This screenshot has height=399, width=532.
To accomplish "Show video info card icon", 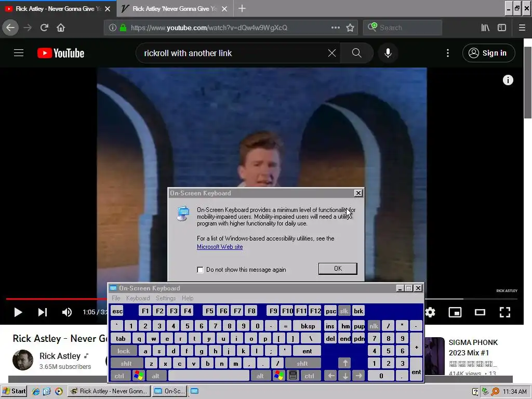I will click(x=508, y=80).
